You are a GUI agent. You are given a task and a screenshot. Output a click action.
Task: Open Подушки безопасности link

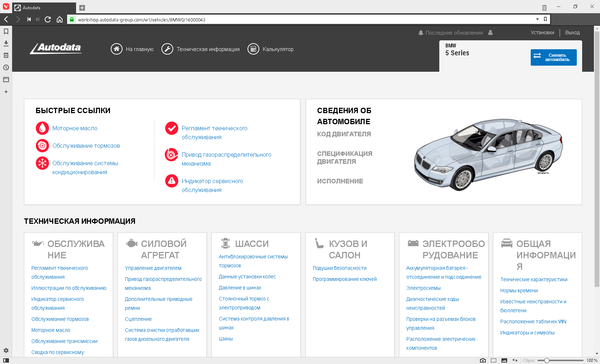pos(340,268)
